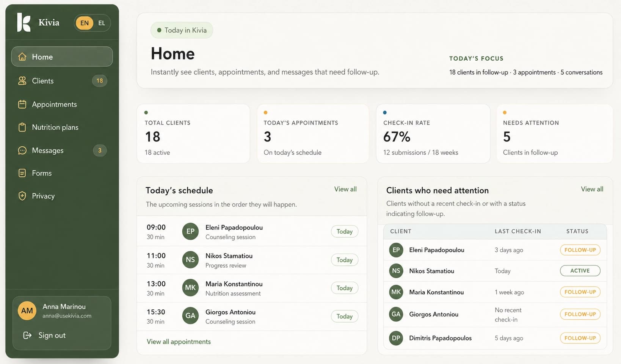
Task: Click the Sign out arrow icon
Action: point(27,335)
